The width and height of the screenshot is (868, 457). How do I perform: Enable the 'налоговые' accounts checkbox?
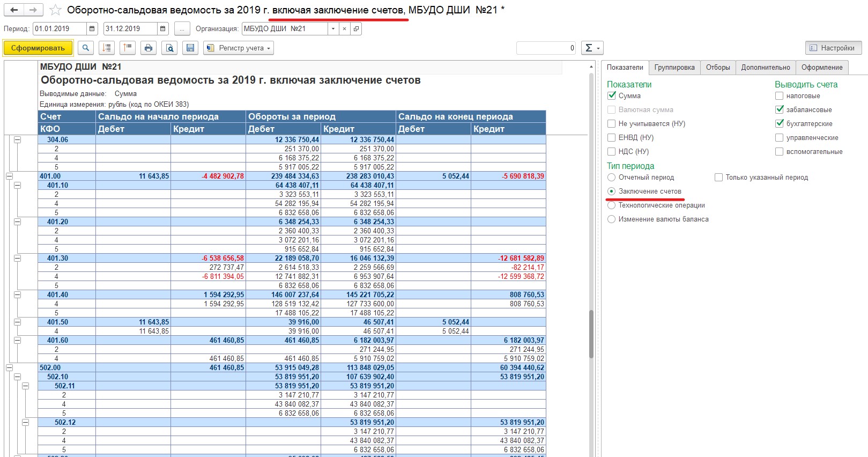(x=779, y=96)
